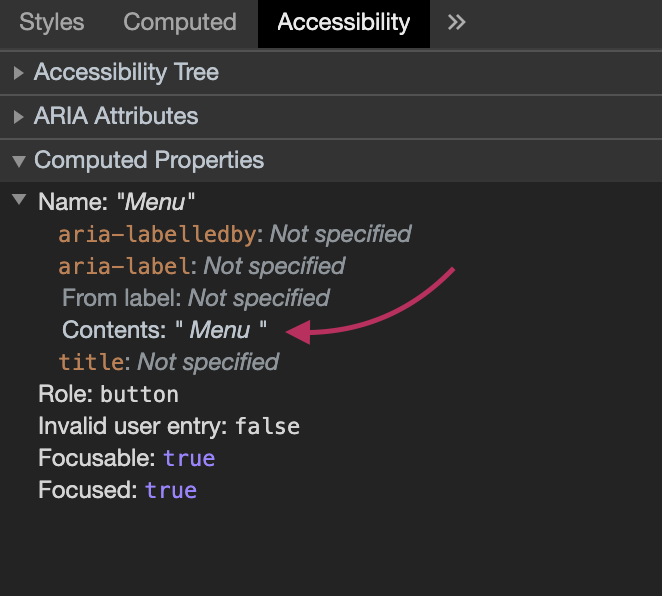
Task: Click the Focusable true value
Action: pos(189,458)
